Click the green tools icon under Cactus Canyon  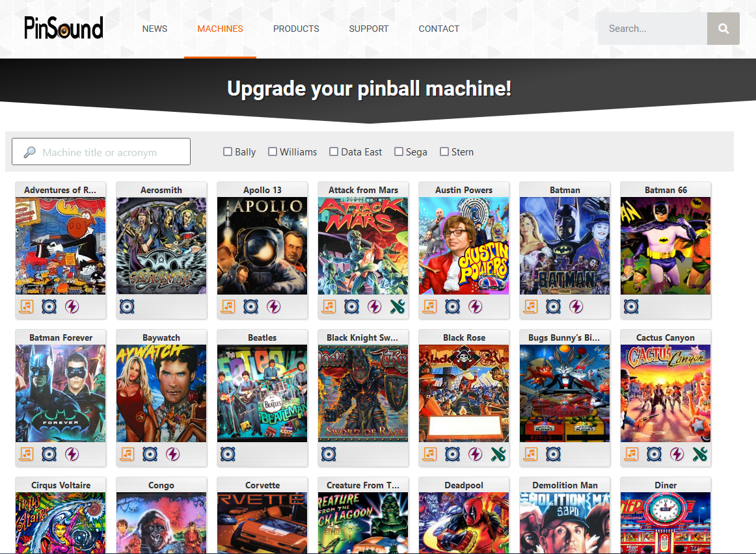tap(700, 454)
